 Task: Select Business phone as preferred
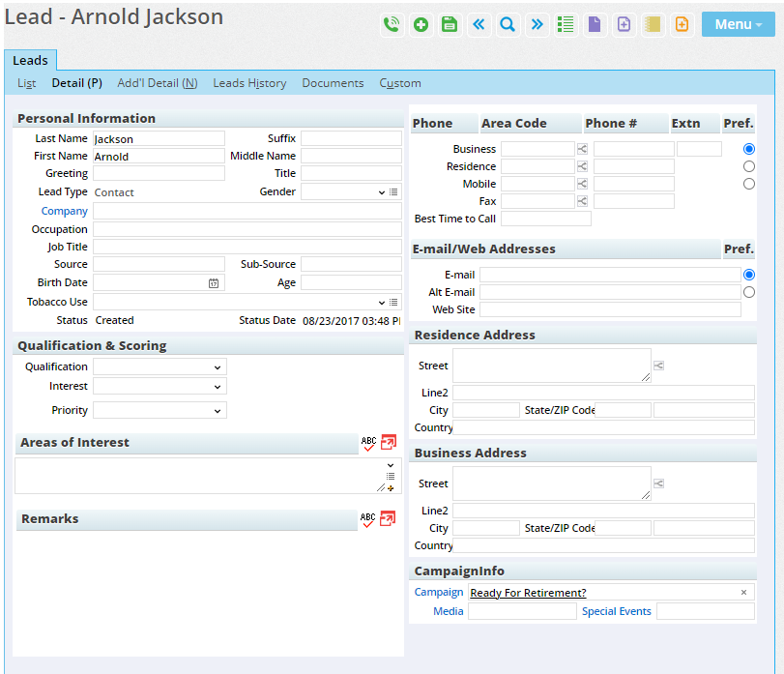point(749,149)
